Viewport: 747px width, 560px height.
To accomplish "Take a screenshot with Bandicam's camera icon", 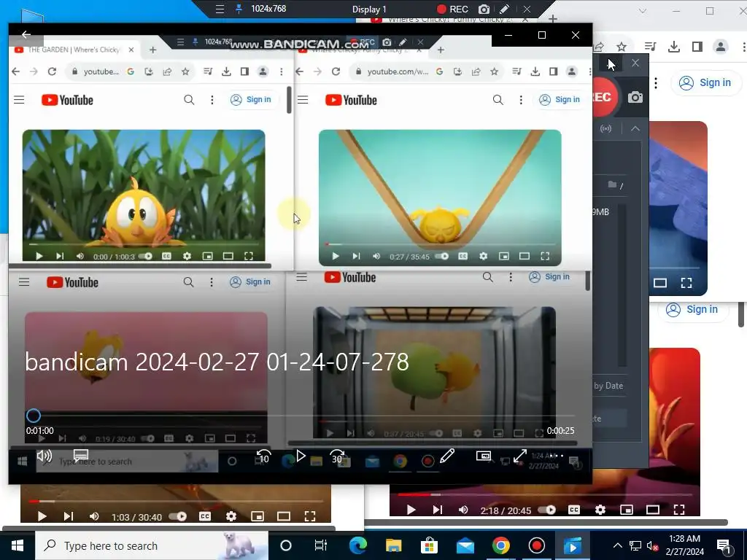I will pyautogui.click(x=635, y=97).
